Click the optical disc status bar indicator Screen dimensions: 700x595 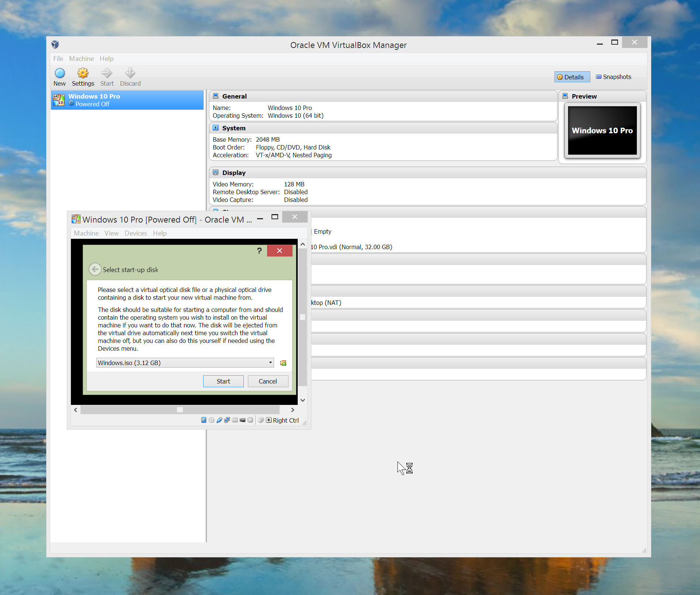point(211,420)
